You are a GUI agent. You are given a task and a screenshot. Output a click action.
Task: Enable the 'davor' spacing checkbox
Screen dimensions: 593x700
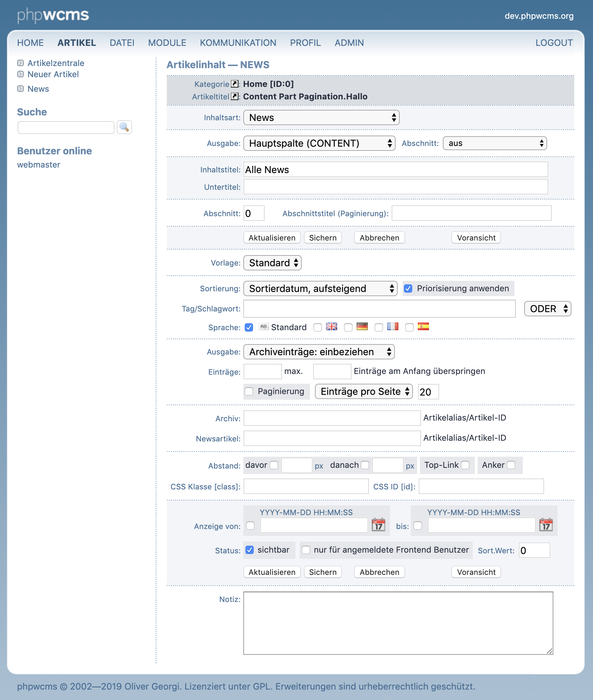(274, 465)
